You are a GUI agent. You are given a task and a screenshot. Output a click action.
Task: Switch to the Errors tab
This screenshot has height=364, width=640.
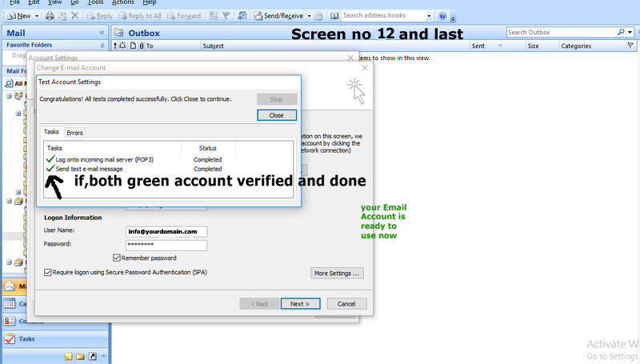(x=74, y=133)
